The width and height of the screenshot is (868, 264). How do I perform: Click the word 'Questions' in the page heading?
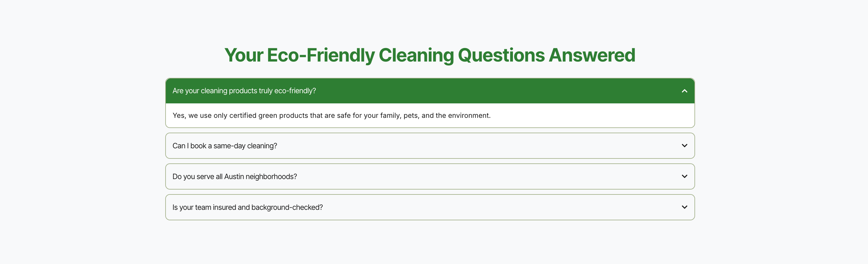tap(501, 55)
